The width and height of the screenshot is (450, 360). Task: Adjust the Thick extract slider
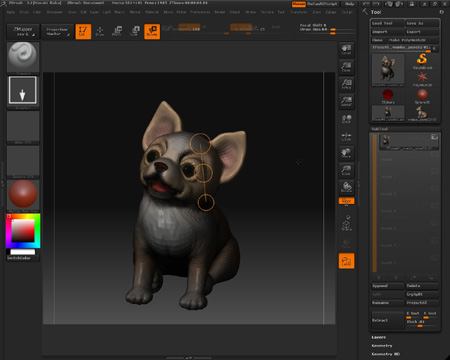422,323
